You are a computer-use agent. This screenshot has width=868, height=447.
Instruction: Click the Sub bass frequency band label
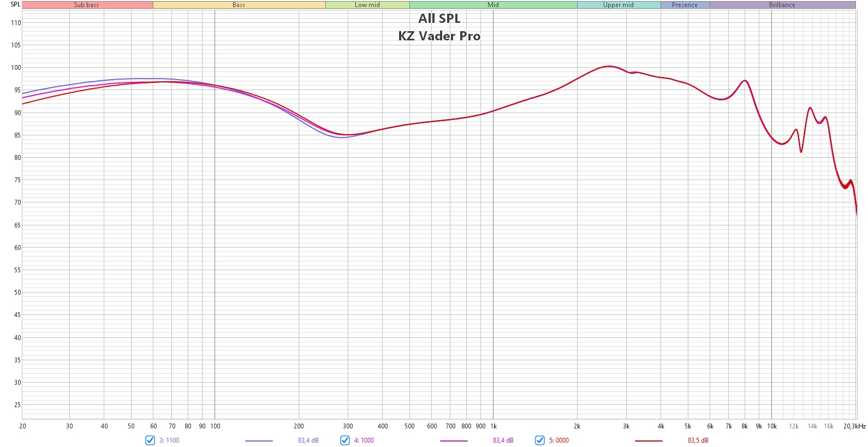point(87,5)
